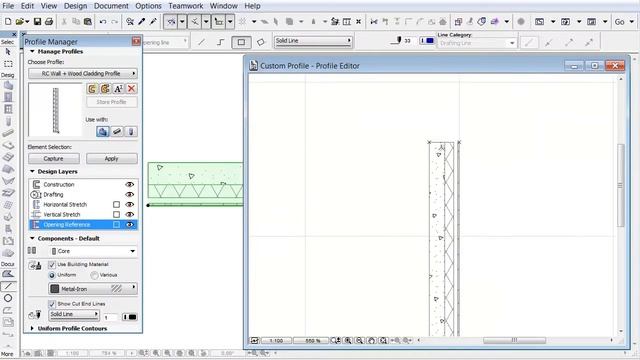Enable Use with Beam icon
This screenshot has width=640, height=360.
pos(117,131)
